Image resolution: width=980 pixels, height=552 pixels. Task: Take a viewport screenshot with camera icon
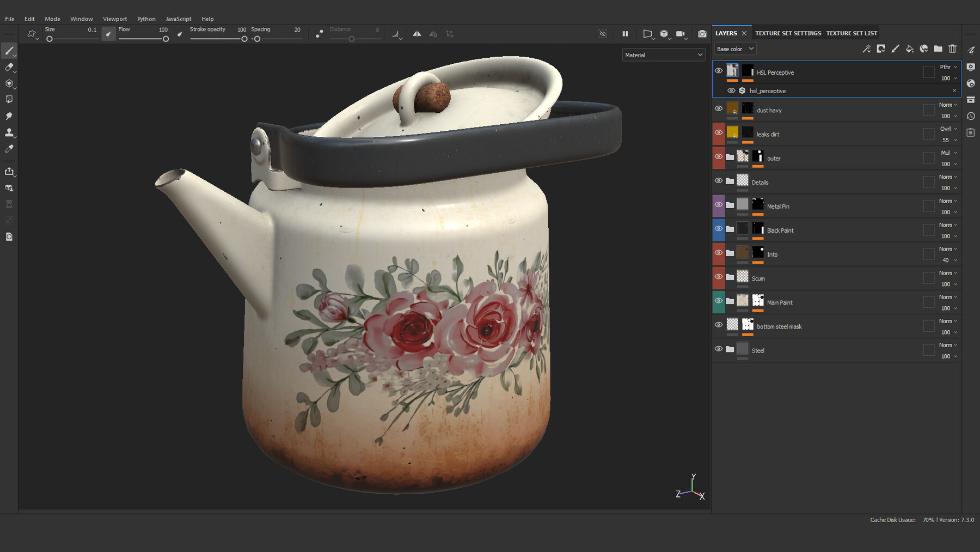(702, 34)
